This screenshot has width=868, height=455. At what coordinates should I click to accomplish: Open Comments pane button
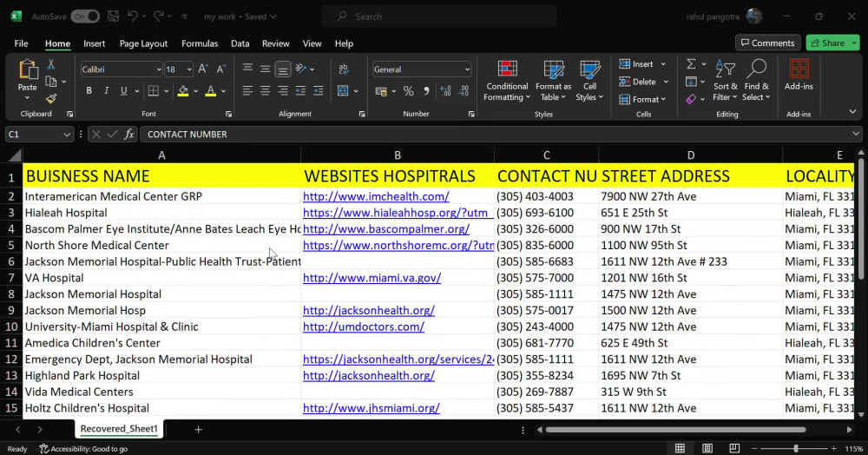[x=768, y=43]
